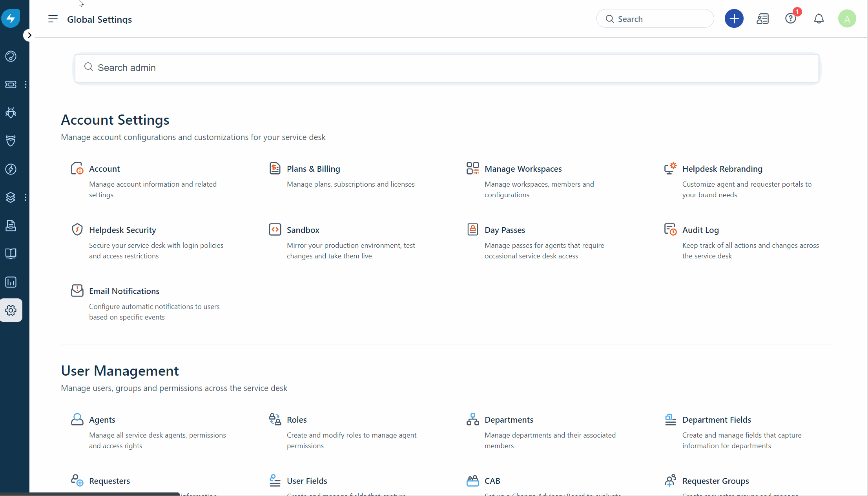This screenshot has height=496, width=868.
Task: Open the Audit Log settings
Action: click(700, 230)
